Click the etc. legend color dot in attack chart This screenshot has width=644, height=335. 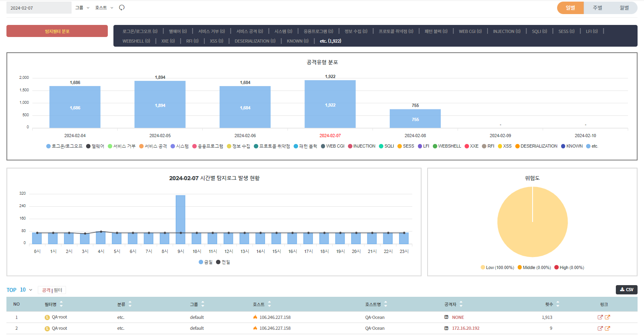point(588,146)
